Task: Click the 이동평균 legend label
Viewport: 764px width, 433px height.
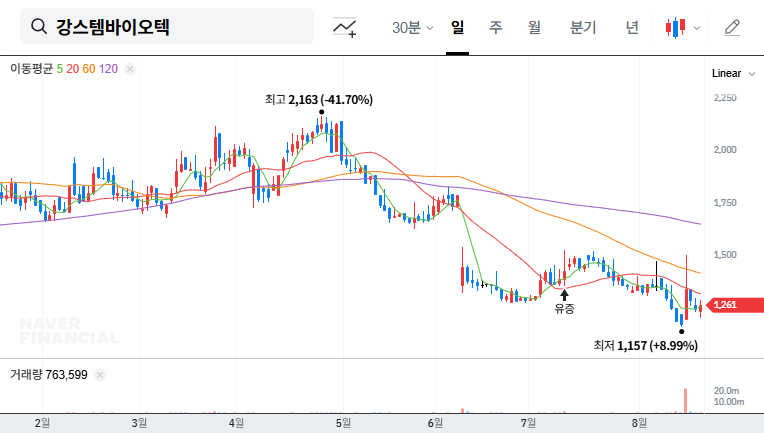Action: pyautogui.click(x=30, y=69)
